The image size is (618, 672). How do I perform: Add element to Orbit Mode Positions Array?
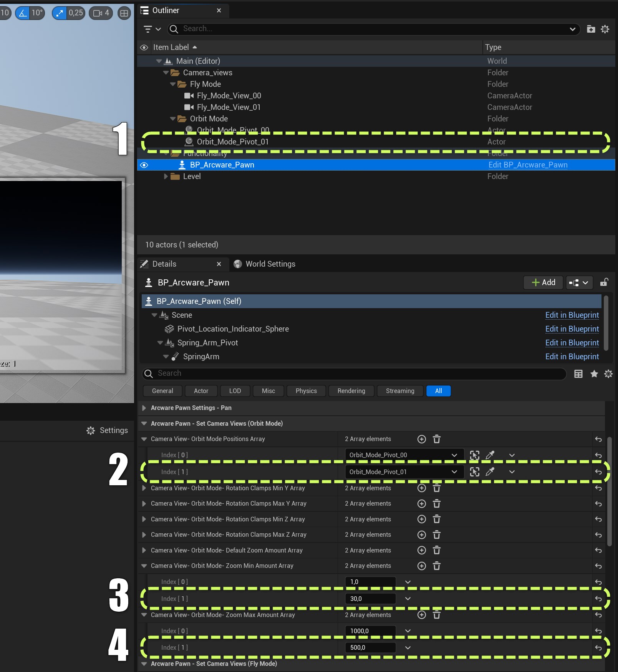point(421,439)
